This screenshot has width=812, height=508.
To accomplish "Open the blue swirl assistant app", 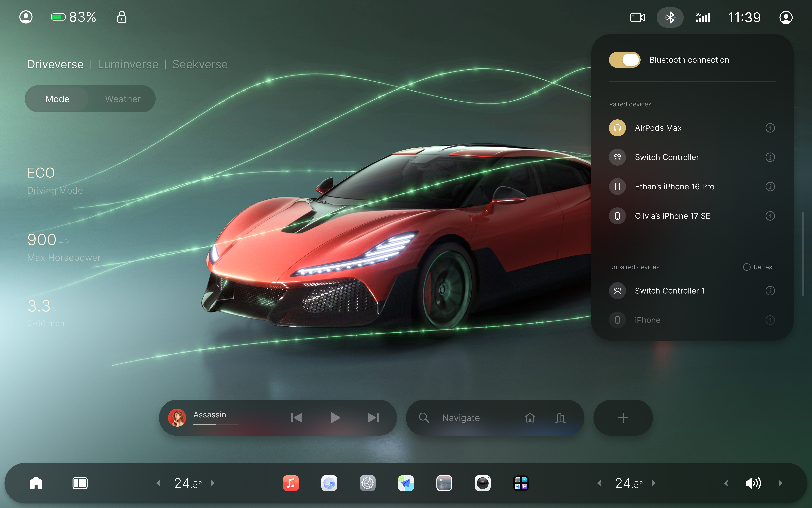I will coord(329,483).
